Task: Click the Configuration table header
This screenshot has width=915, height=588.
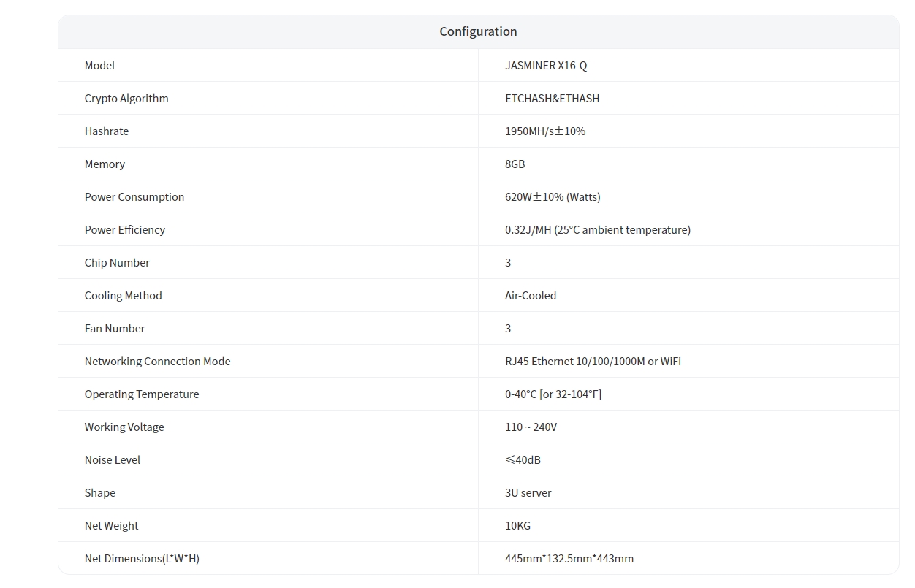Action: [478, 31]
